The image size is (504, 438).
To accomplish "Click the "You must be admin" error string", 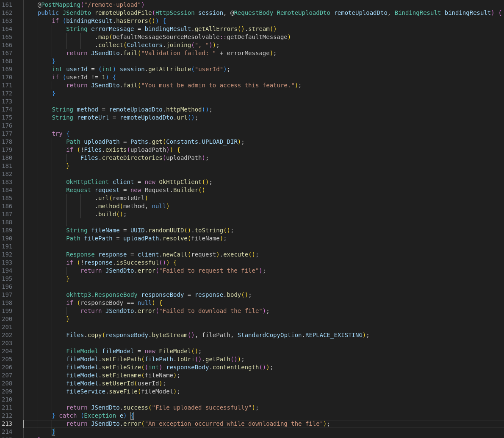I will (218, 85).
